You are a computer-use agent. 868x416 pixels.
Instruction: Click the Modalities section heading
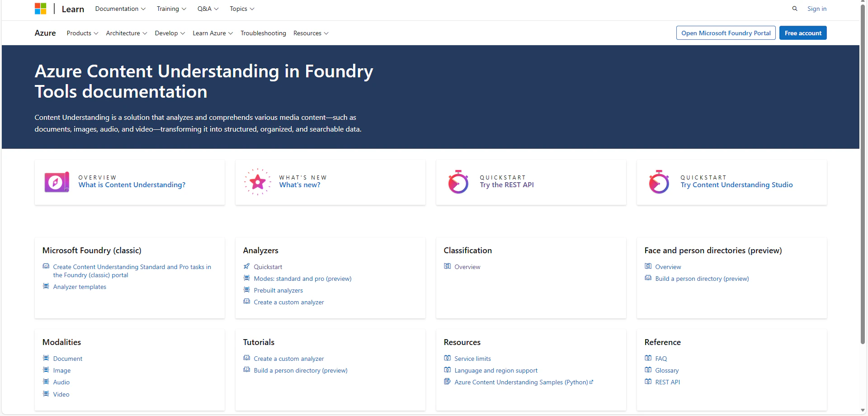coord(62,342)
